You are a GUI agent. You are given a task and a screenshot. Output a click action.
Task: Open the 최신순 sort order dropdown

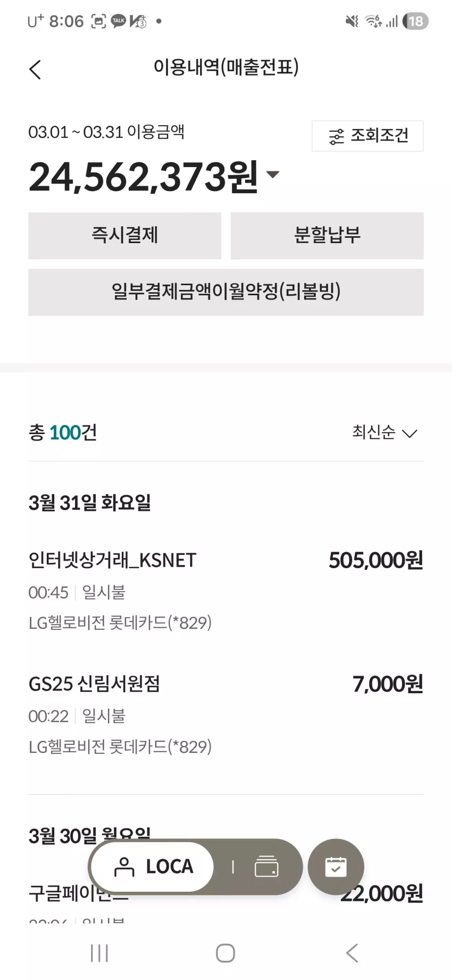click(x=384, y=432)
